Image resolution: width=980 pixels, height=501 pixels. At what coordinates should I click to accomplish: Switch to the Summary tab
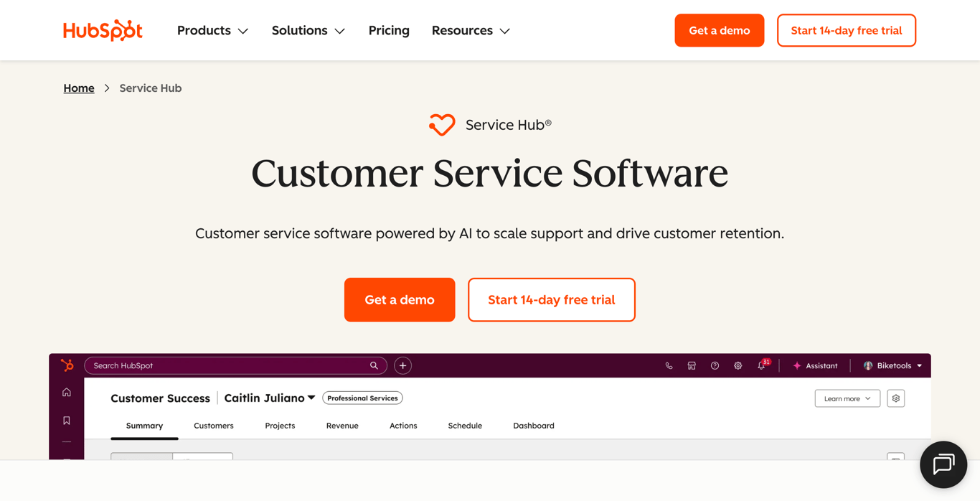click(x=144, y=426)
